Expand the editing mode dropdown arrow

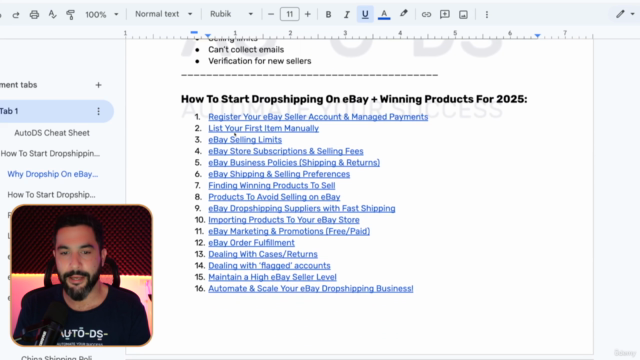tap(632, 14)
